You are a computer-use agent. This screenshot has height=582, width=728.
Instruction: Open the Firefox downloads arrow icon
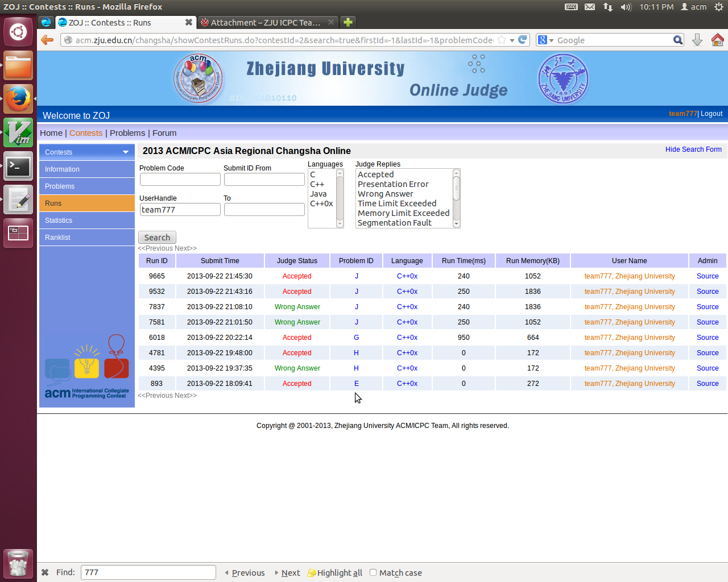[x=697, y=40]
